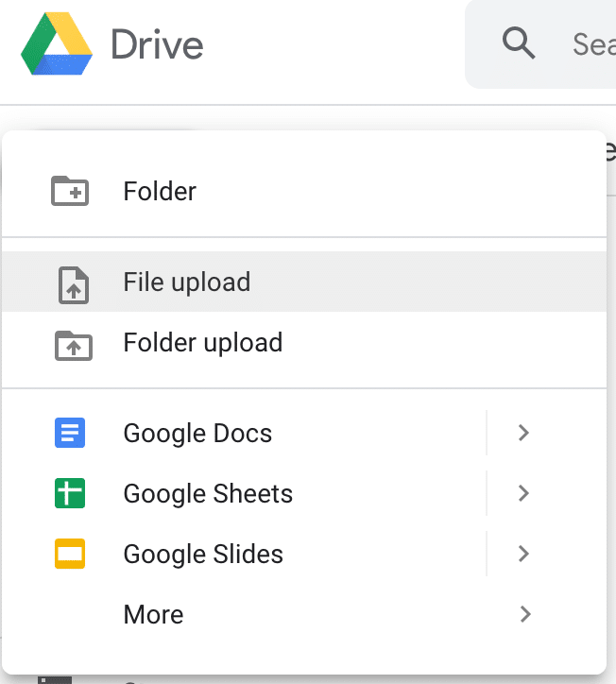The image size is (616, 684).
Task: Expand the Google Sheets submenu arrow
Action: [524, 494]
